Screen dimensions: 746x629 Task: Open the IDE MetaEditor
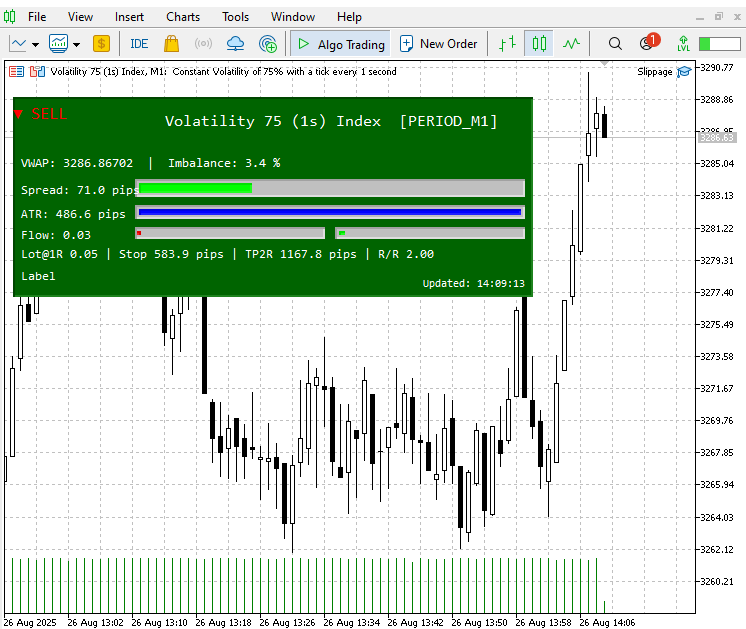pyautogui.click(x=139, y=44)
